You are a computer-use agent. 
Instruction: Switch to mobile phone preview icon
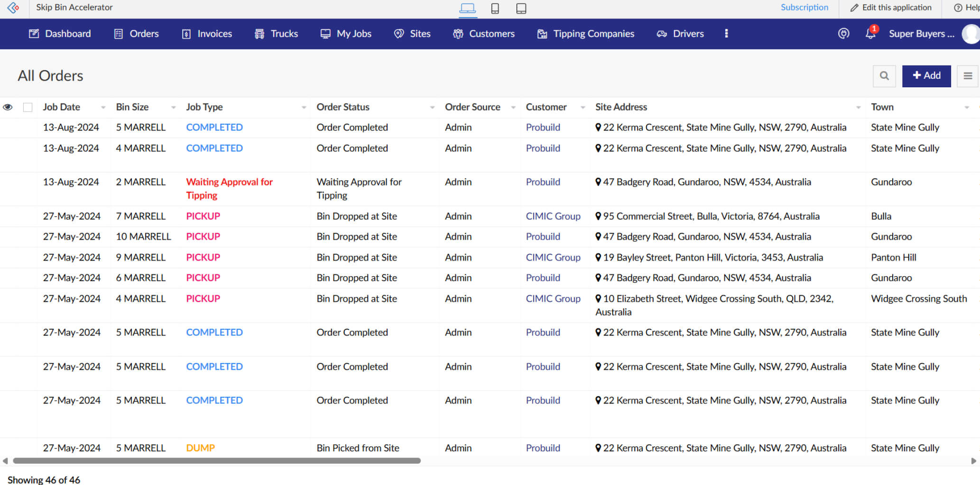[x=495, y=9]
